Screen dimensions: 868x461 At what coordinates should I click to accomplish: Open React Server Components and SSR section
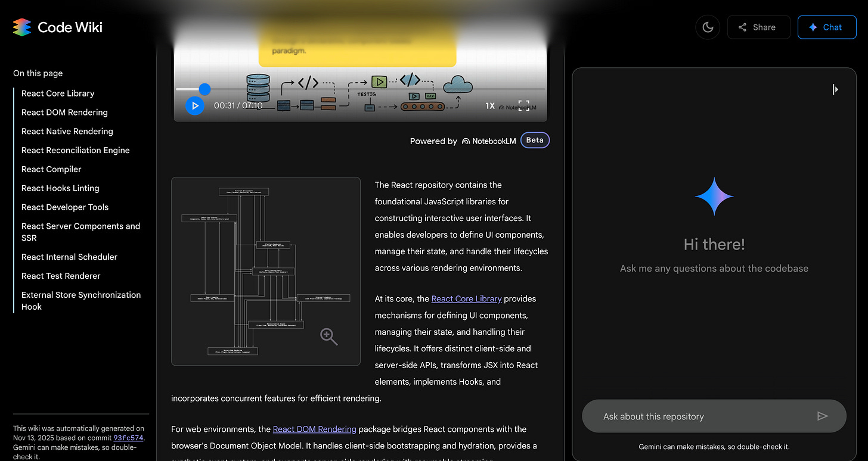(81, 232)
